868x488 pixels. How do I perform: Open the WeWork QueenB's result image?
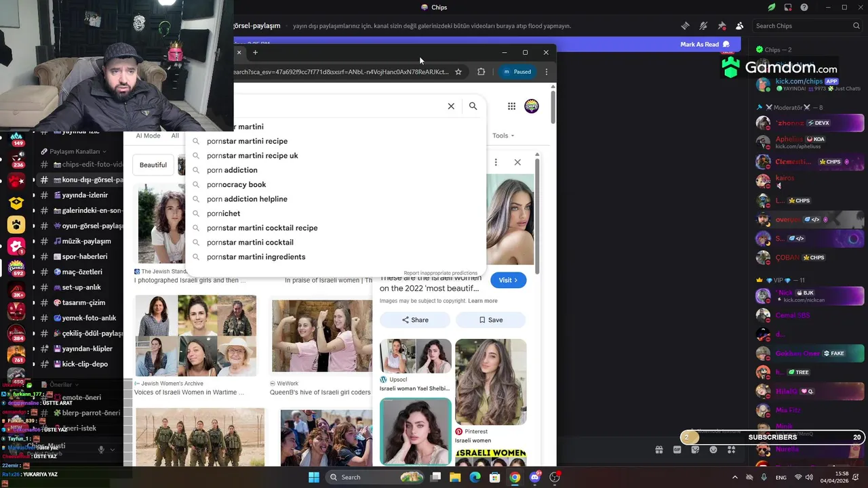(321, 335)
